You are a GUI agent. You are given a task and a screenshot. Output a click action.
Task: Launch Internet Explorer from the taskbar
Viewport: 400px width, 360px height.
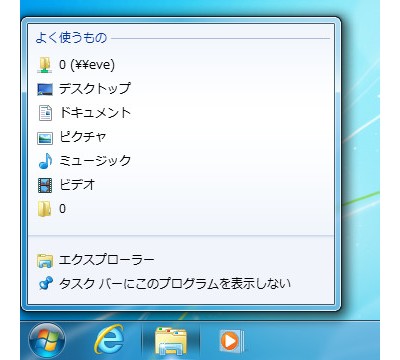click(109, 340)
